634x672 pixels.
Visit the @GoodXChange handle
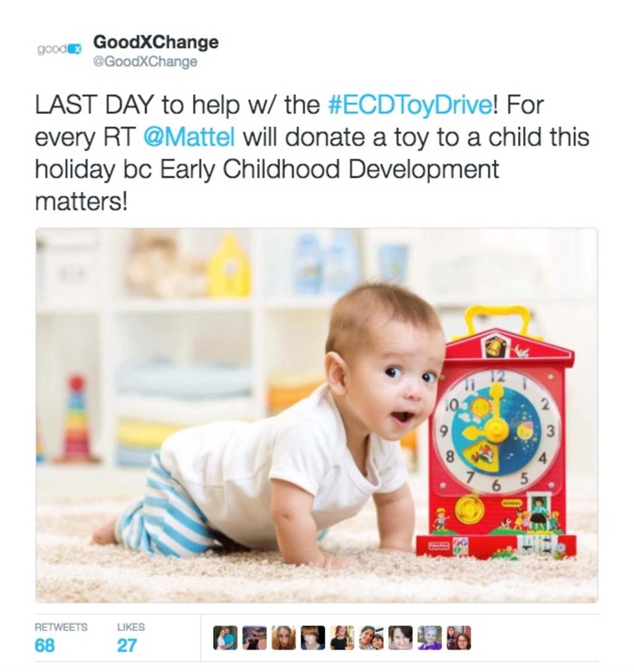[145, 62]
